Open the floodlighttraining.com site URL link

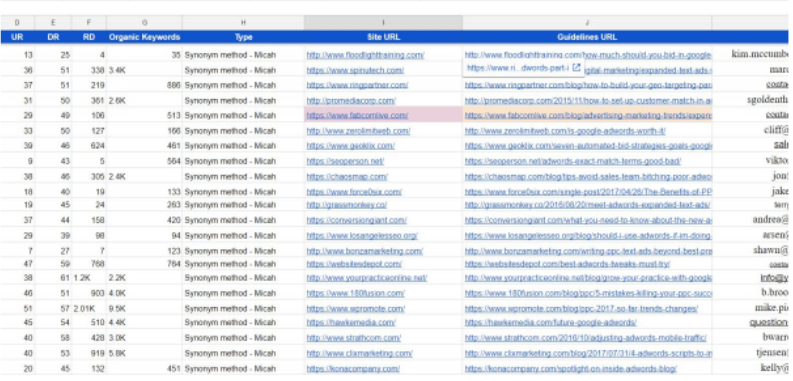(365, 55)
